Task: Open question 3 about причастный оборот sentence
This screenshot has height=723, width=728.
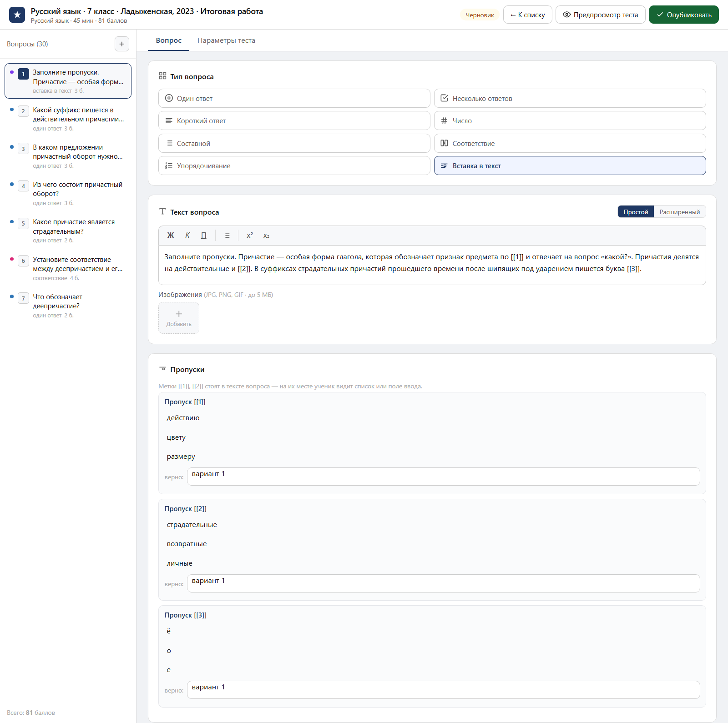Action: (x=68, y=156)
